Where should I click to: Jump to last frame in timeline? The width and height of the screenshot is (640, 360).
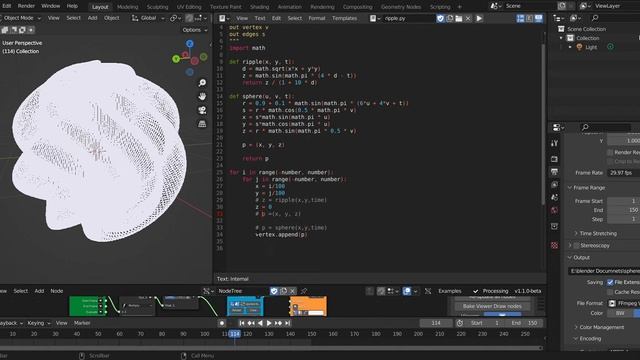287,323
